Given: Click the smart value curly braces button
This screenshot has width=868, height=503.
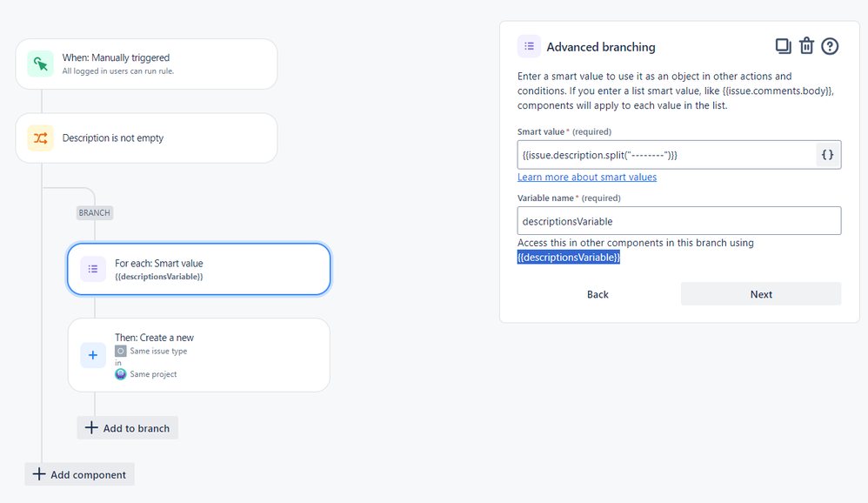Looking at the screenshot, I should click(828, 155).
